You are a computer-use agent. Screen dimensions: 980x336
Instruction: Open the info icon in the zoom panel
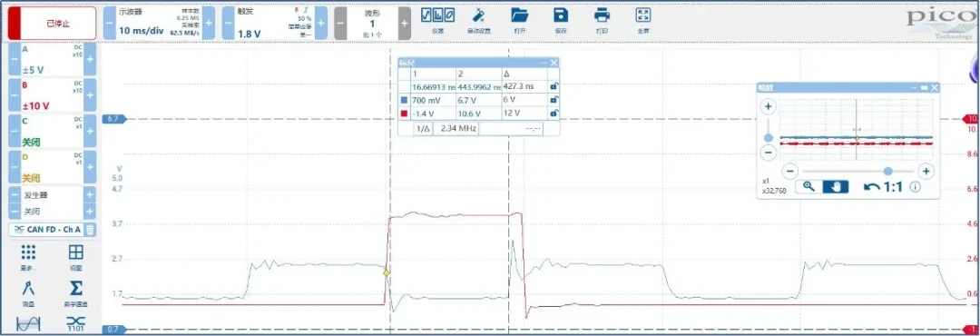(x=916, y=186)
